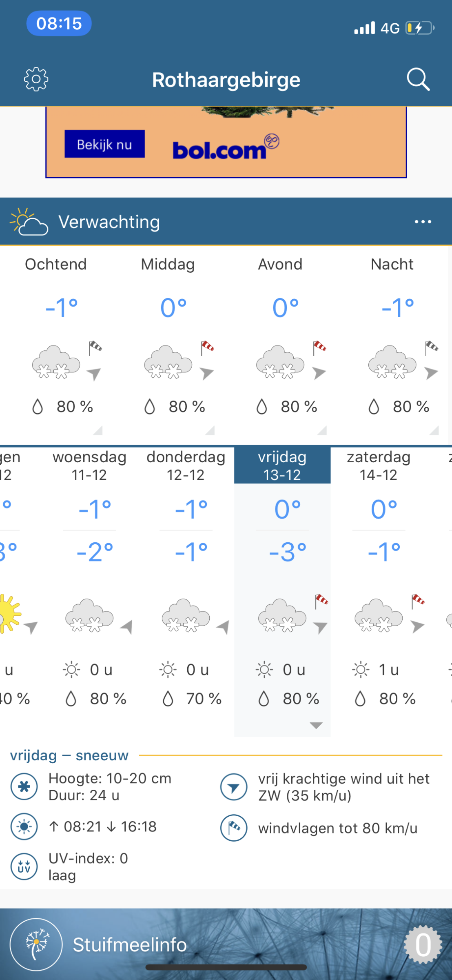Viewport: 452px width, 980px height.
Task: Select the woensdag 11-12 day tab
Action: tap(89, 466)
